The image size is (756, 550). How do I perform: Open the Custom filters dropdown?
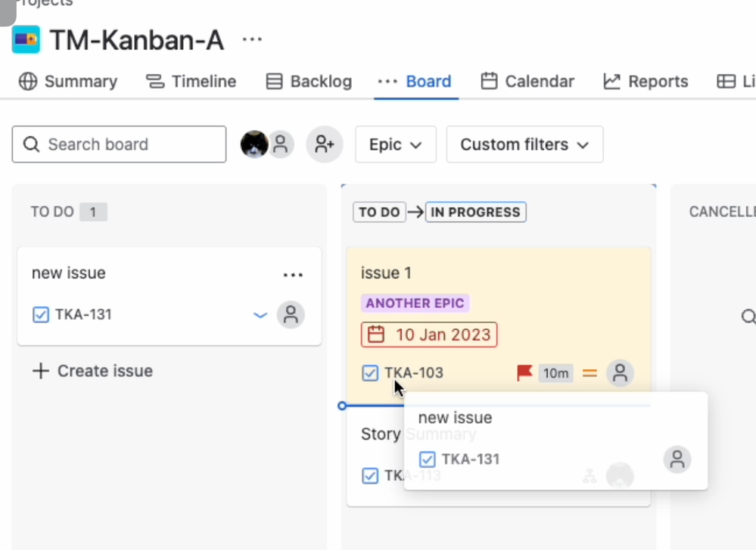(524, 144)
